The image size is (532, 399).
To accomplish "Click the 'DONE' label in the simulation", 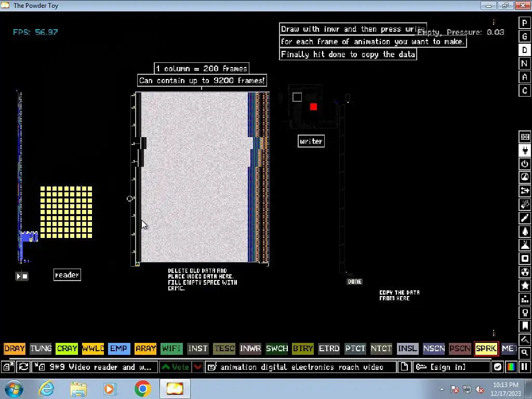I will pos(354,282).
